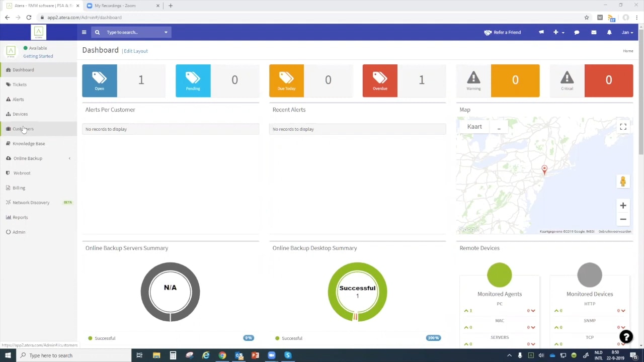Viewport: 644px width, 362px height.
Task: Switch to the My Recordings Zoom tab
Action: 115,6
